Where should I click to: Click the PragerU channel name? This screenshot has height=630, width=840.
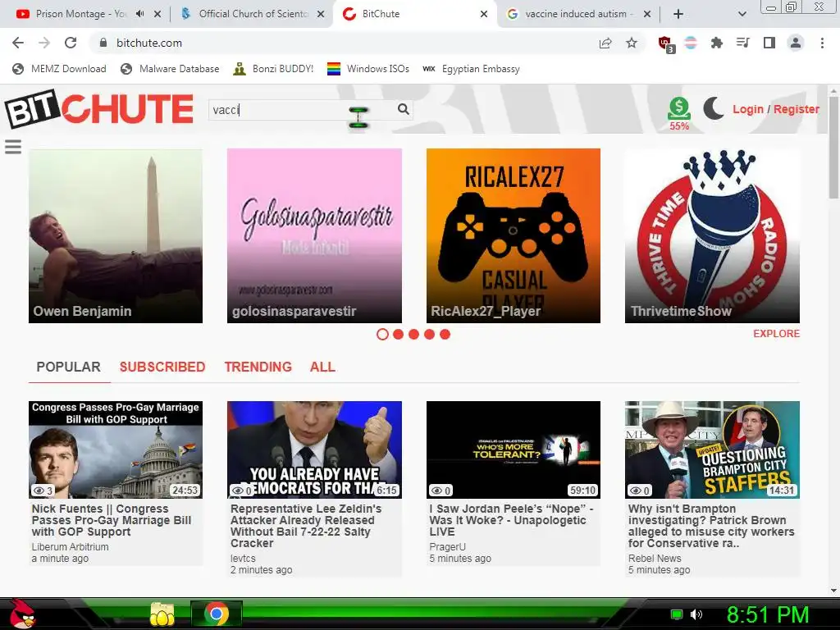click(447, 547)
